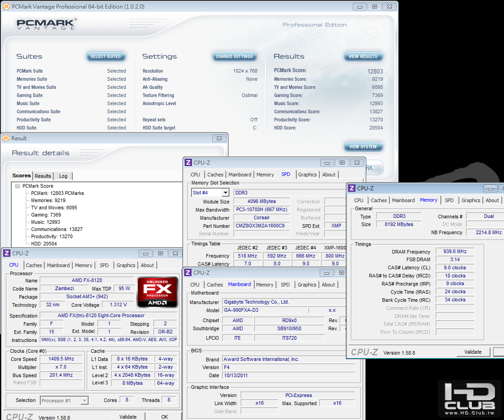Close the Result window
504x420 pixels.
(x=219, y=138)
